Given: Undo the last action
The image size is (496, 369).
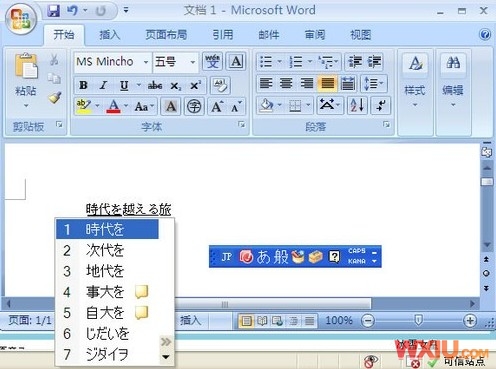Looking at the screenshot, I should pyautogui.click(x=72, y=11).
